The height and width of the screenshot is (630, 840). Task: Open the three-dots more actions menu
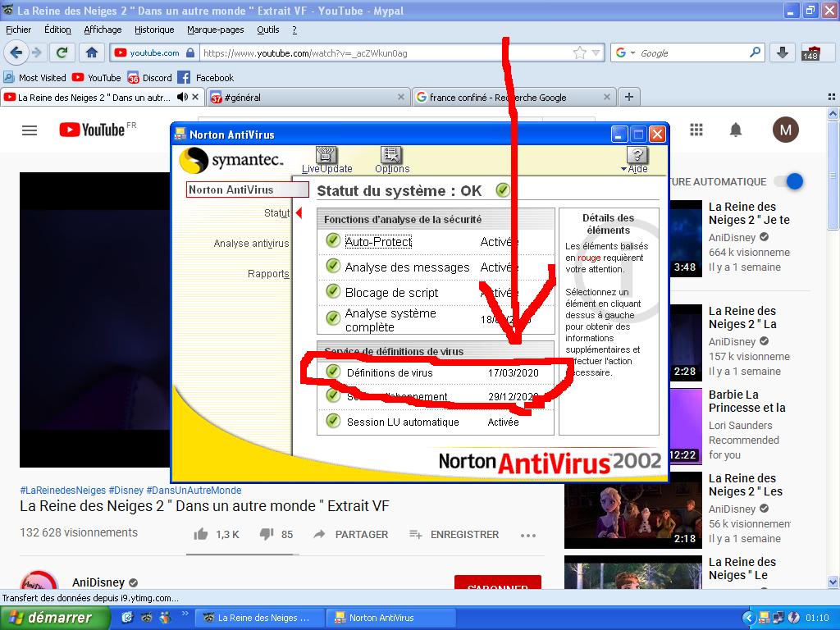pyautogui.click(x=528, y=535)
